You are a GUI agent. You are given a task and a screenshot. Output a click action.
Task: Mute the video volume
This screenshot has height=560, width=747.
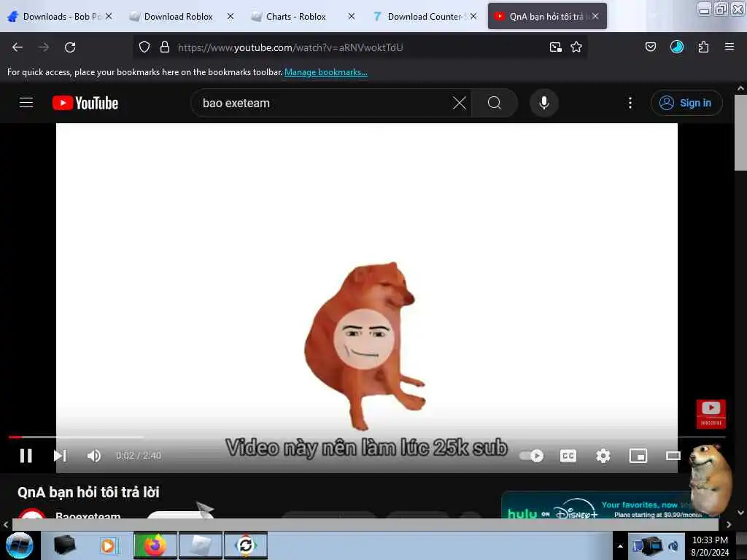(x=94, y=456)
